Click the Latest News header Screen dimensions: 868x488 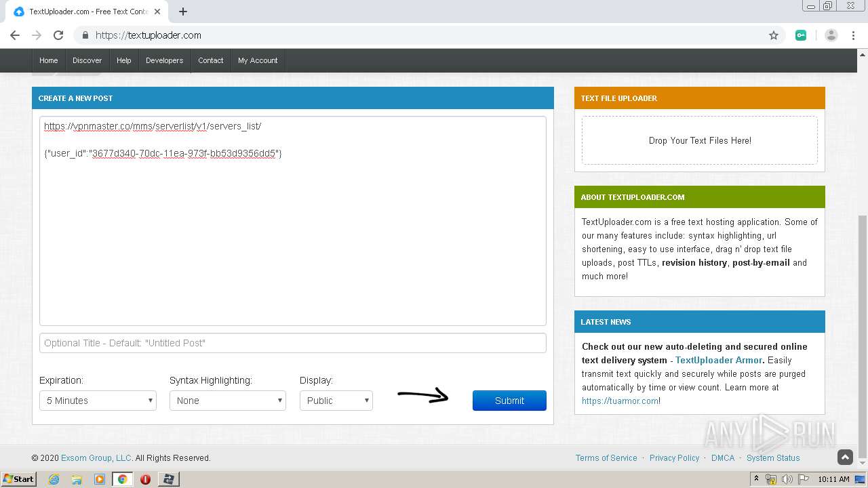(x=700, y=322)
